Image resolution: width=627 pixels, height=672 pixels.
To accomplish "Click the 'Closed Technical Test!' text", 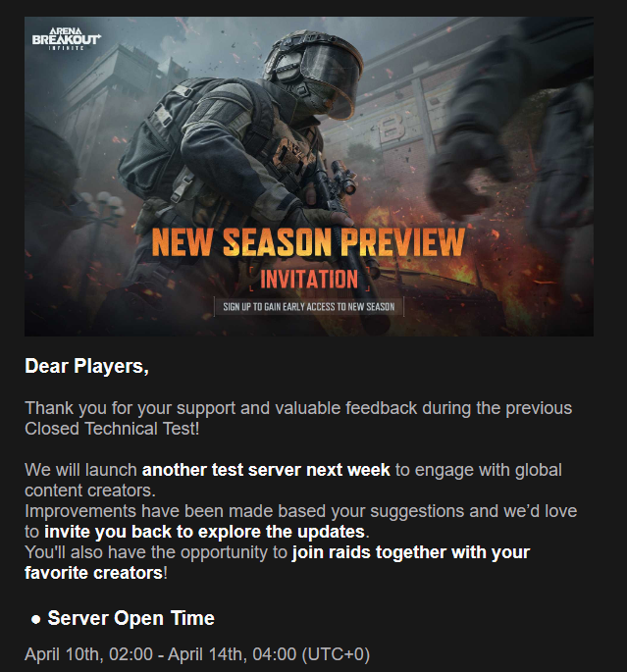I will [x=112, y=429].
